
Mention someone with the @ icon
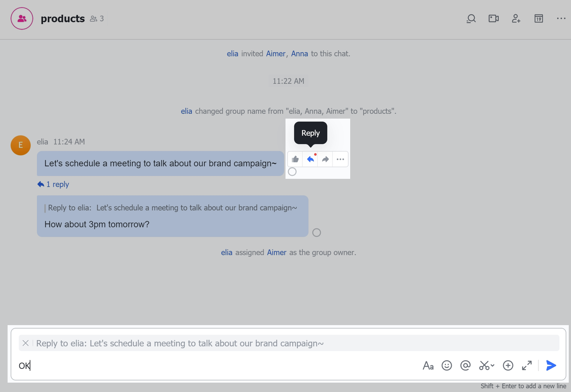[465, 366]
